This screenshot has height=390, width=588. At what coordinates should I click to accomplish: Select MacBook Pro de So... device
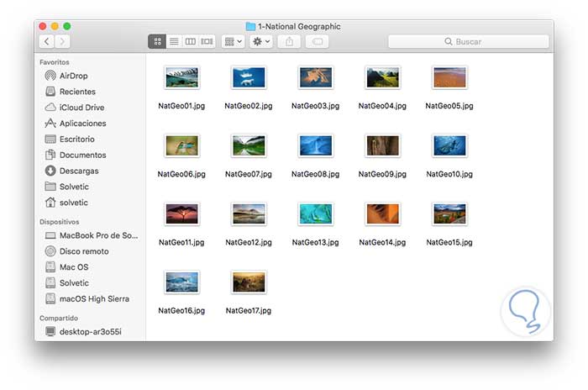[x=90, y=235]
